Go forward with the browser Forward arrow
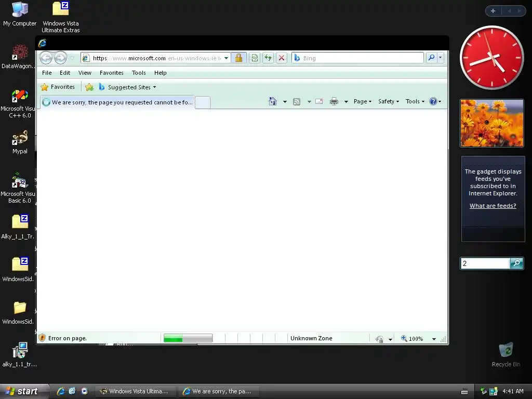 [60, 58]
